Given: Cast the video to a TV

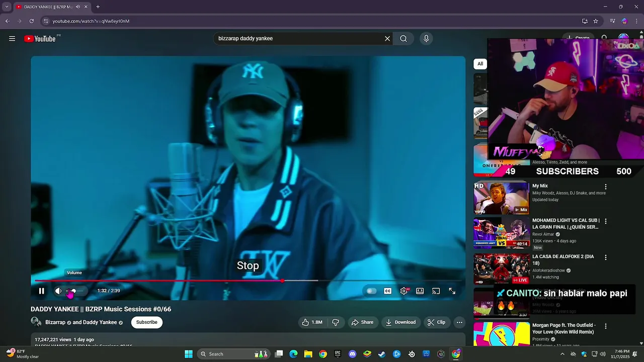Looking at the screenshot, I should [436, 291].
